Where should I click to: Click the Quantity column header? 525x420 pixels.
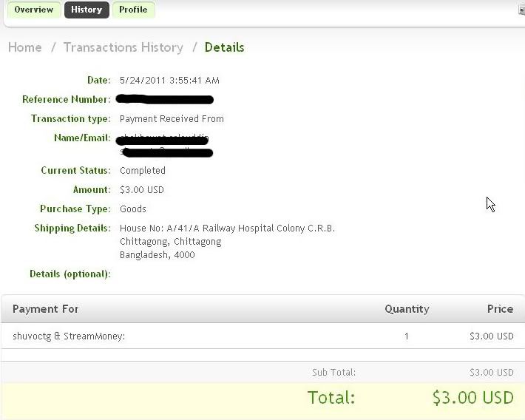tap(407, 309)
